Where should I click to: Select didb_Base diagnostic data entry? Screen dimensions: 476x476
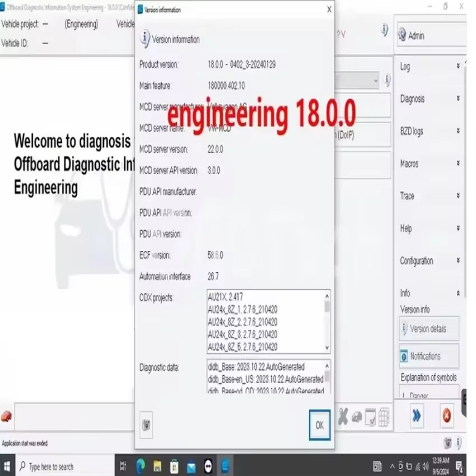coord(256,367)
